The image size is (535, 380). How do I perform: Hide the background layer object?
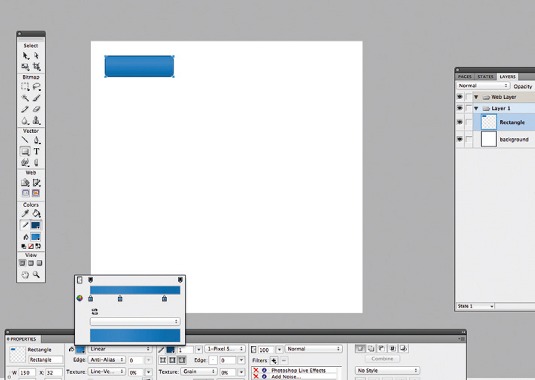pyautogui.click(x=460, y=139)
